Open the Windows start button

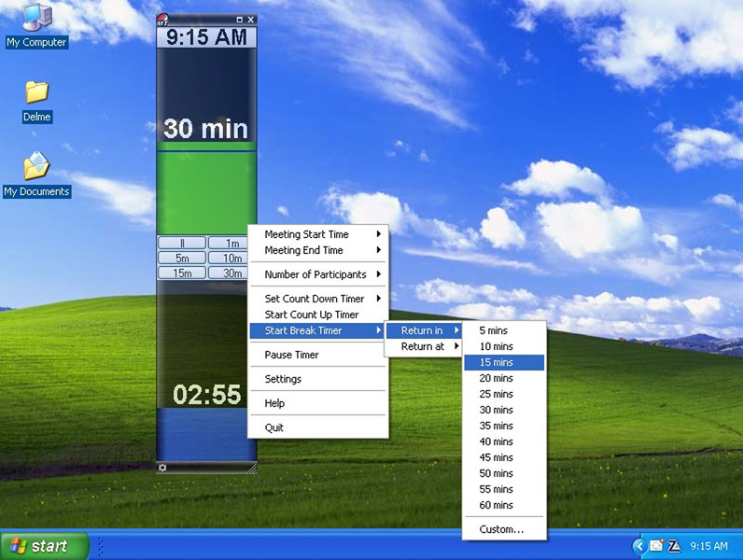point(45,546)
